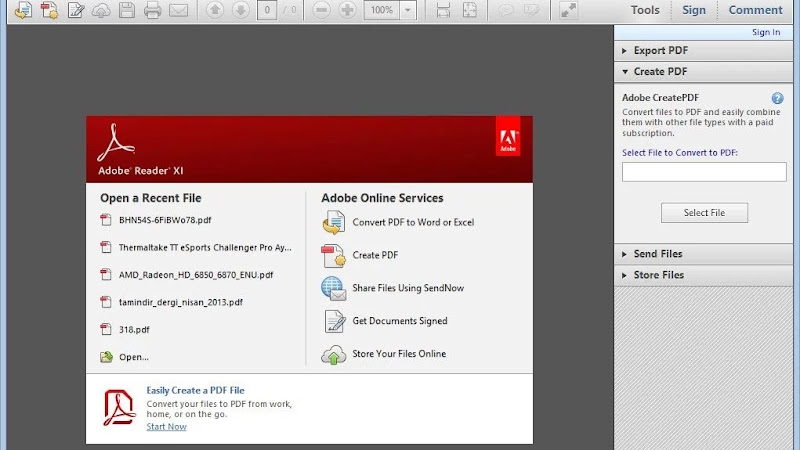
Task: Expand the Send Files section
Action: point(703,254)
